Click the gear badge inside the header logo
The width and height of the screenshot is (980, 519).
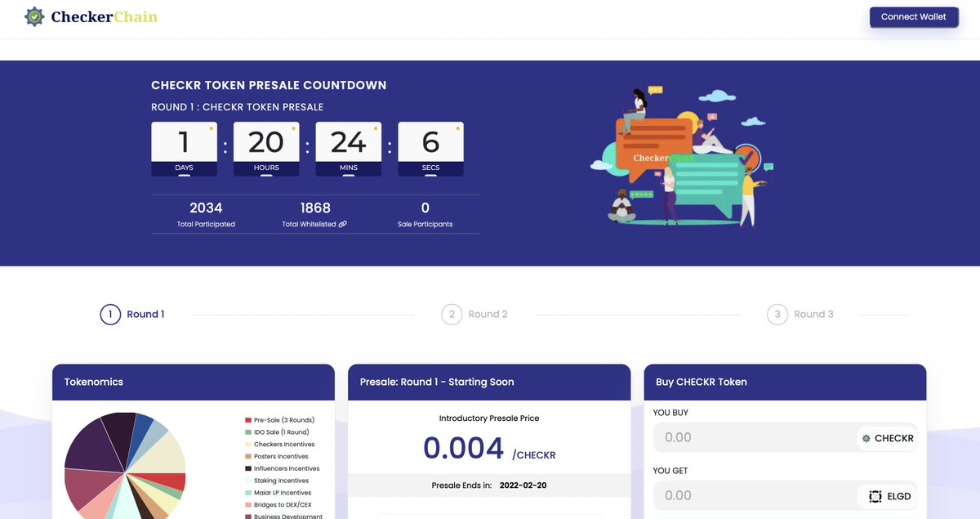point(33,16)
